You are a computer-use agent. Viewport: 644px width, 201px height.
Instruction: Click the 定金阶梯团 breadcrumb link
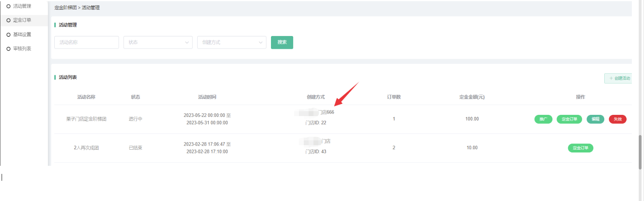(65, 8)
